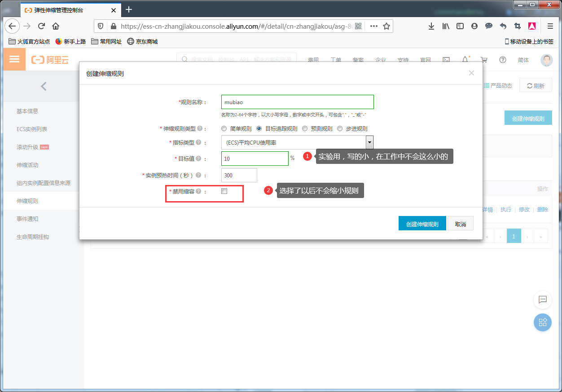This screenshot has height=392, width=562.
Task: Close the create scaling rule dialog
Action: [471, 73]
